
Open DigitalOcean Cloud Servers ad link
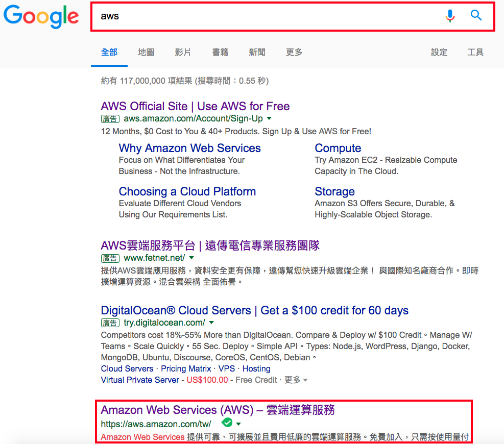tap(255, 310)
